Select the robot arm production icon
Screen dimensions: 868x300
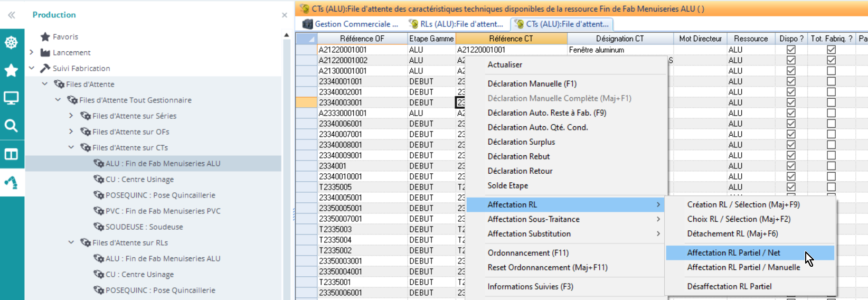pos(11,182)
